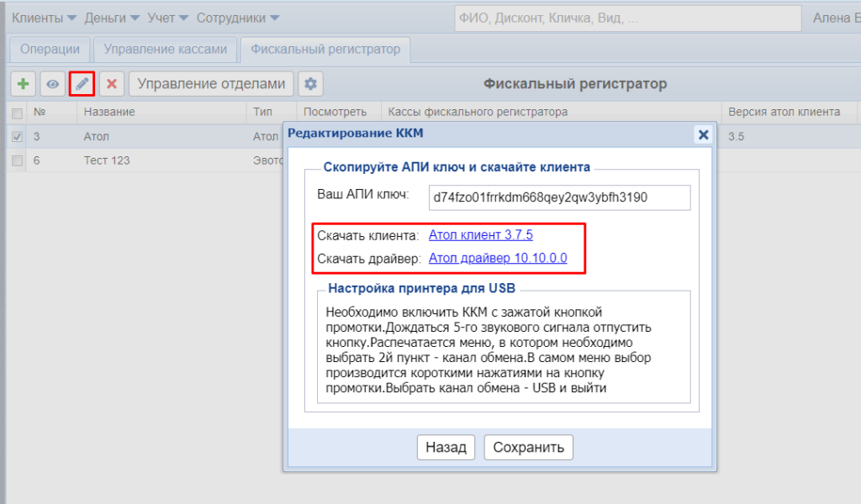Select the Тест 123 row name

pos(107,160)
